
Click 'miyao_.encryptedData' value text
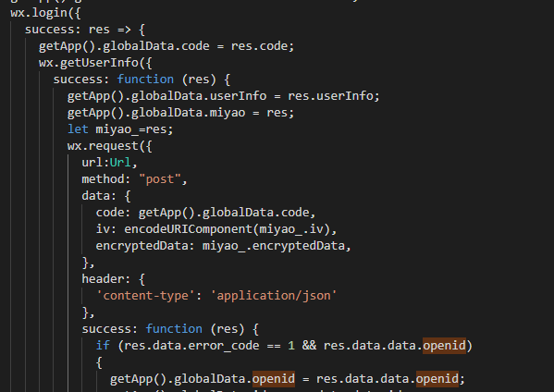click(x=274, y=246)
